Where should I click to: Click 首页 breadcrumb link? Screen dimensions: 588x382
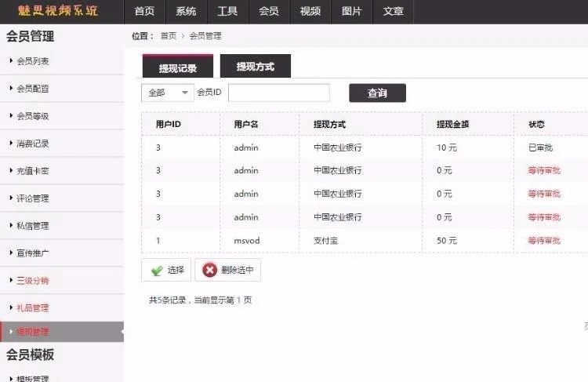pyautogui.click(x=169, y=36)
